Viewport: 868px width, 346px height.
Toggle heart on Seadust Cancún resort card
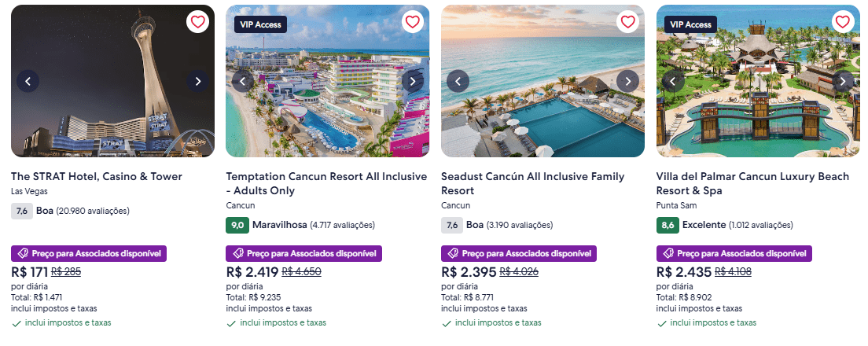(627, 22)
